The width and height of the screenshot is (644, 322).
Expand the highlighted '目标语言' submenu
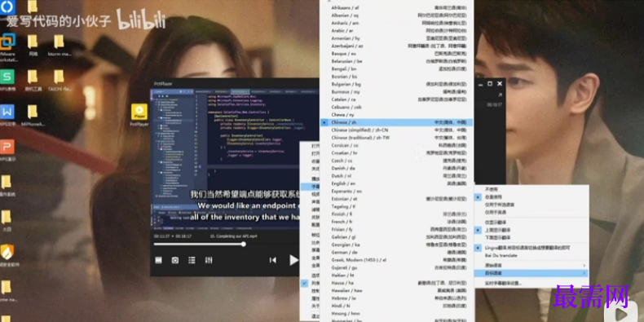click(532, 273)
